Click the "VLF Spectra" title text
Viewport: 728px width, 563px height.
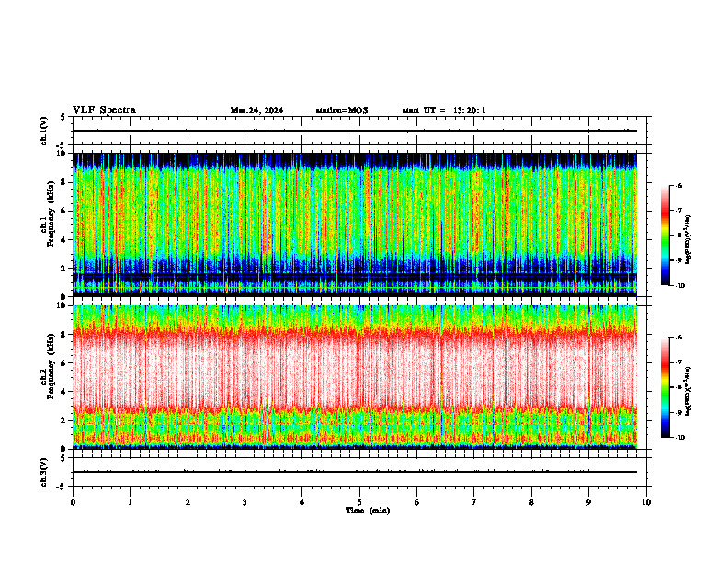point(104,110)
